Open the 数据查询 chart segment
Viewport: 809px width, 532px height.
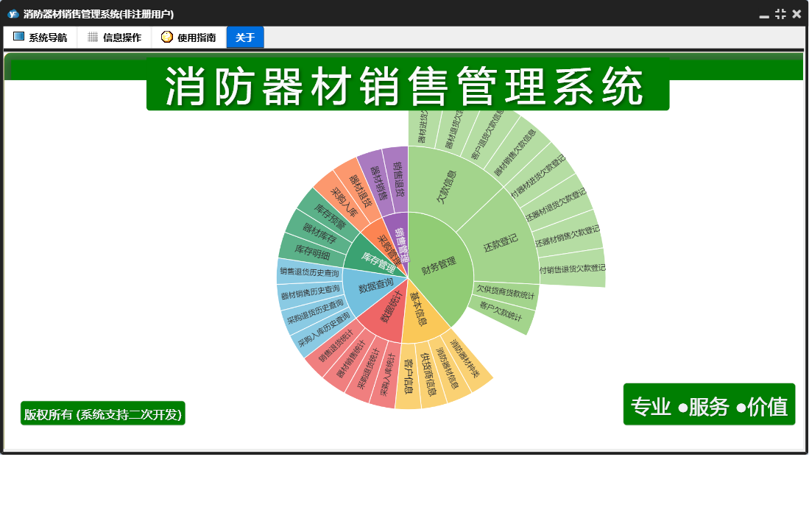(x=374, y=286)
